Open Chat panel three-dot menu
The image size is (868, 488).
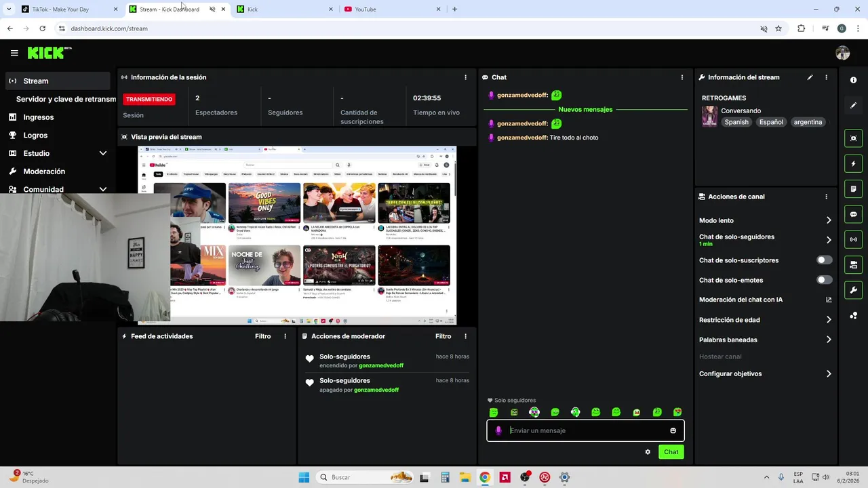point(682,77)
